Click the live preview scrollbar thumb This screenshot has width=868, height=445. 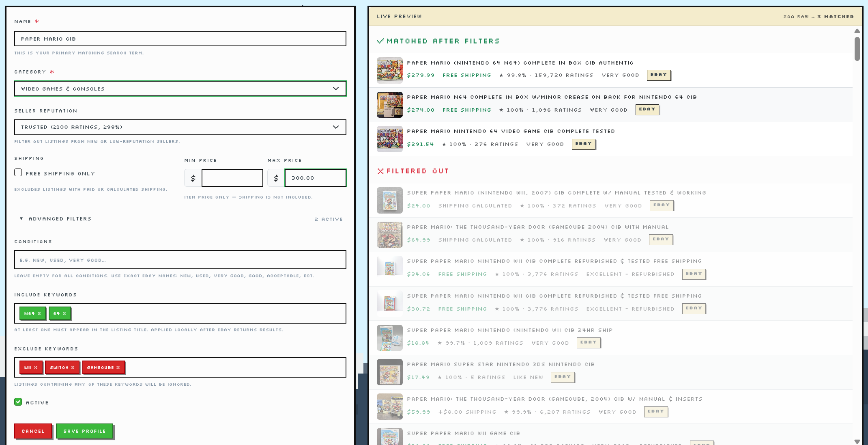pos(857,49)
